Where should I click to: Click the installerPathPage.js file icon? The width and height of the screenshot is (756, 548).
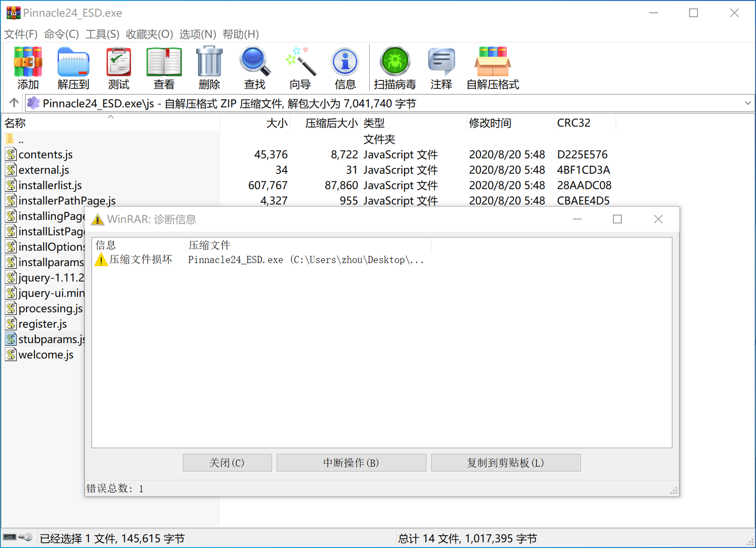pyautogui.click(x=11, y=201)
